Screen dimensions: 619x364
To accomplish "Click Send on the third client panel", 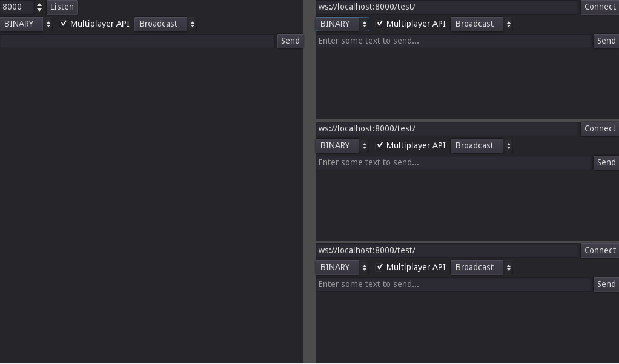I will (x=606, y=284).
